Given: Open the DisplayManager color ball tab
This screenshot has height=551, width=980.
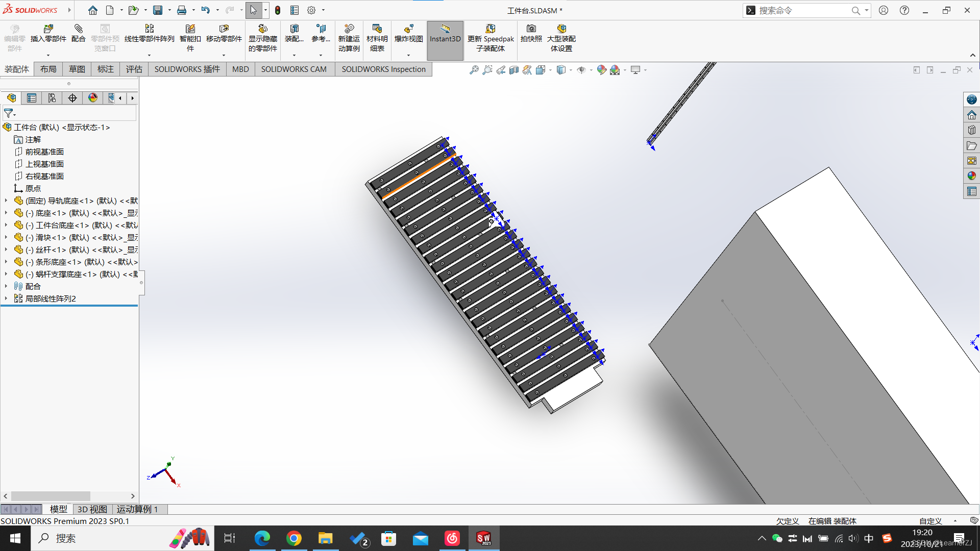Looking at the screenshot, I should (93, 98).
